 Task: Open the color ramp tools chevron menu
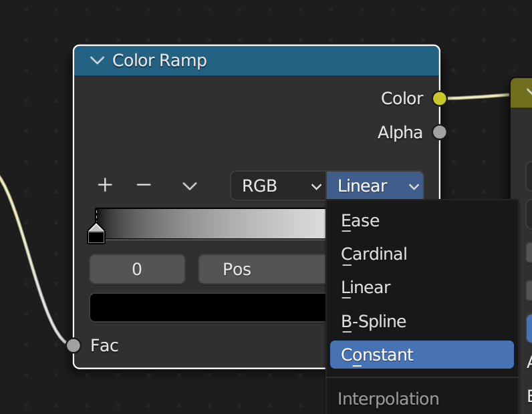190,186
